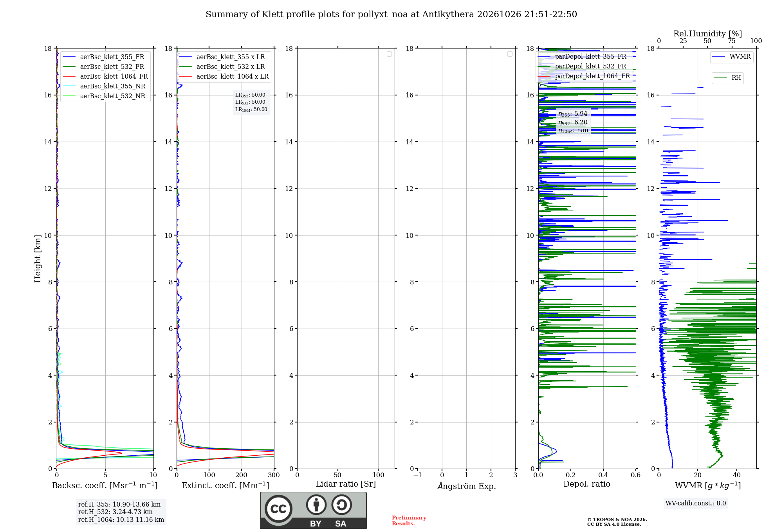Click the η355: 5.94 annotation
Screen dimensions: 783x532
pyautogui.click(x=573, y=114)
